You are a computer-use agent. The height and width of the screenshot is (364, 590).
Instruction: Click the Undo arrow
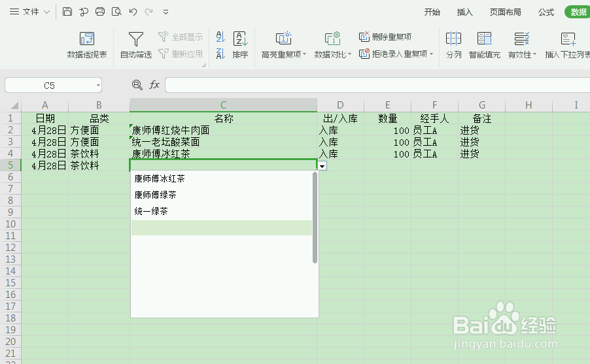coord(133,12)
